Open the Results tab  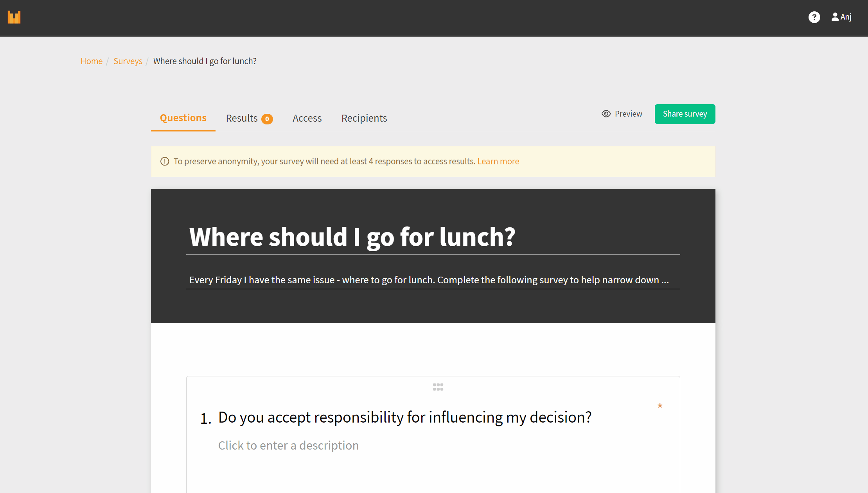pos(249,118)
